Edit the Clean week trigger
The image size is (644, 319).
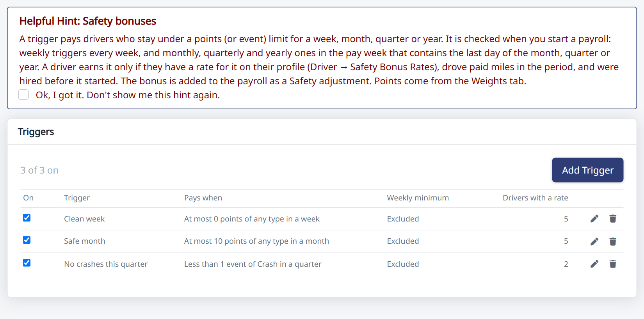coord(594,219)
